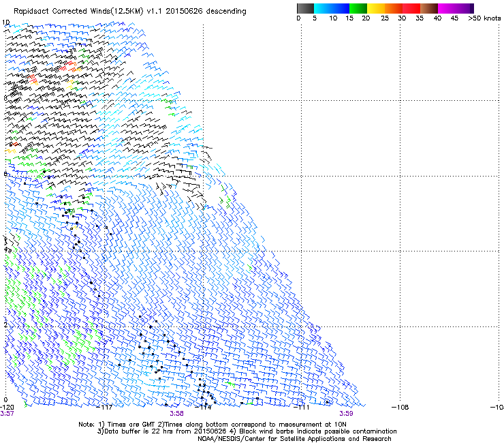Click the '-120' longitude axis label
This screenshot has width=504, height=443.
(x=7, y=408)
